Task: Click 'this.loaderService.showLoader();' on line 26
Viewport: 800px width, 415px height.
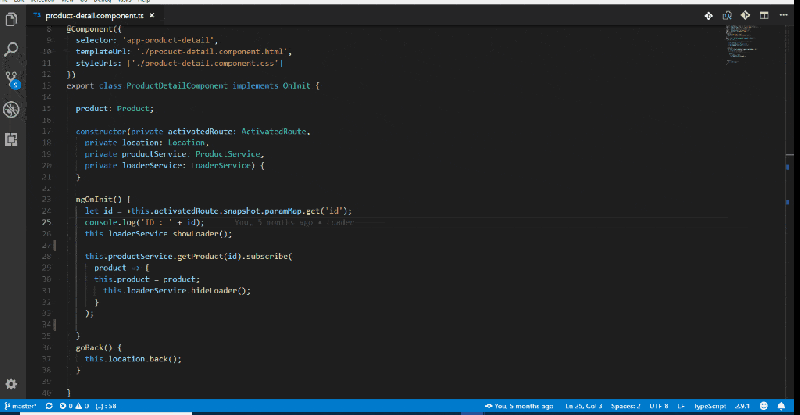Action: [158, 234]
